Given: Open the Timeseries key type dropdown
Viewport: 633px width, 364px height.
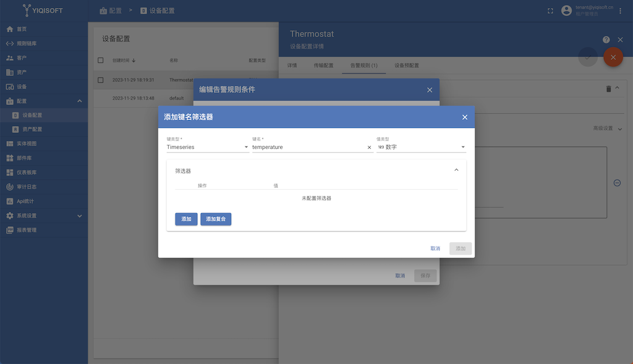Looking at the screenshot, I should 208,147.
